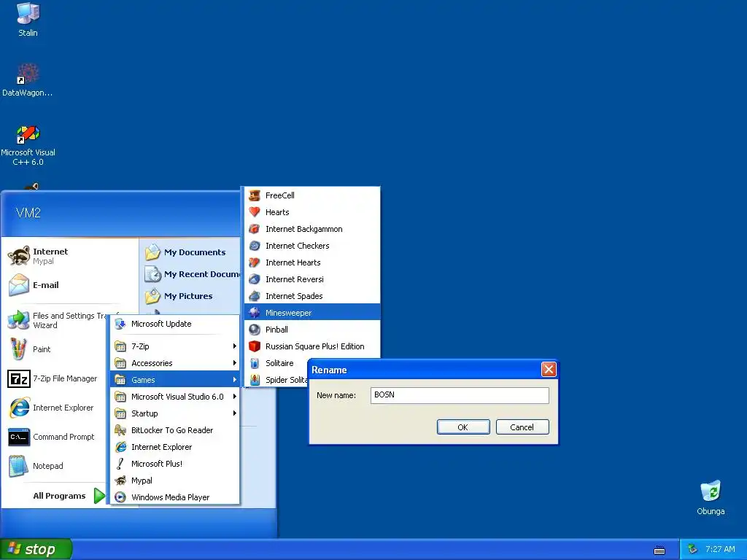Open Russian Square Plus! Edition
747x560 pixels.
tap(312, 346)
